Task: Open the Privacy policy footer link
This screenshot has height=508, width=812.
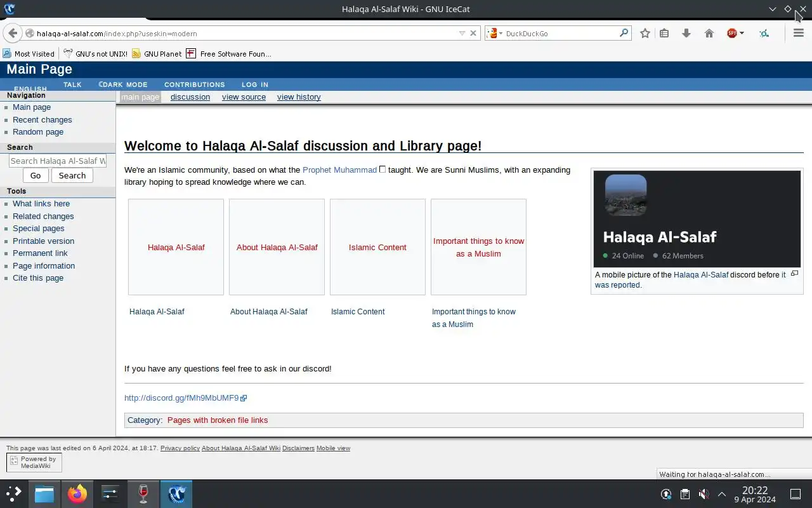Action: point(180,448)
